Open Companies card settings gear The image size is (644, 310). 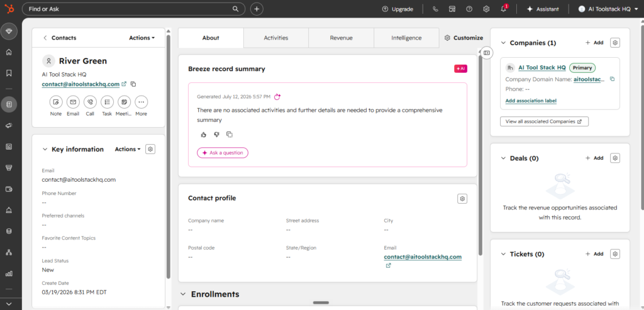615,43
